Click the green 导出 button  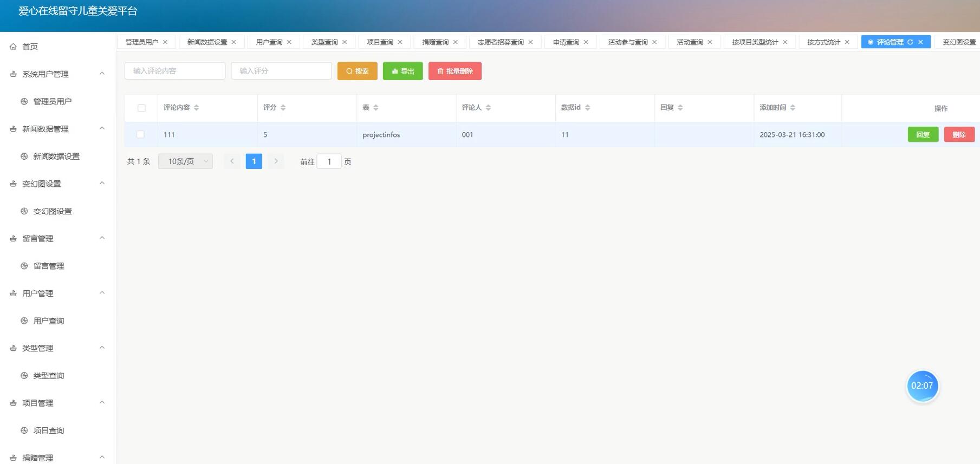click(403, 71)
